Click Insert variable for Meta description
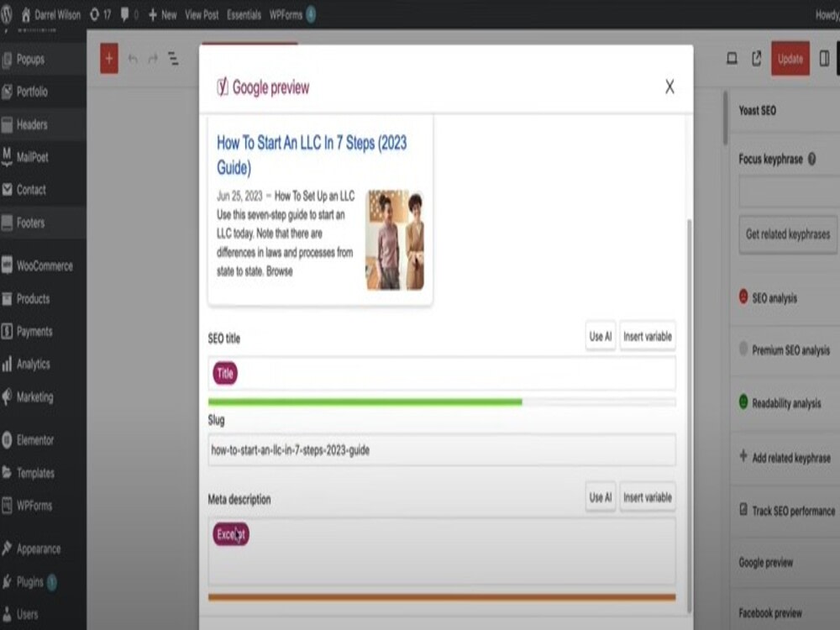The width and height of the screenshot is (840, 630). coord(648,497)
